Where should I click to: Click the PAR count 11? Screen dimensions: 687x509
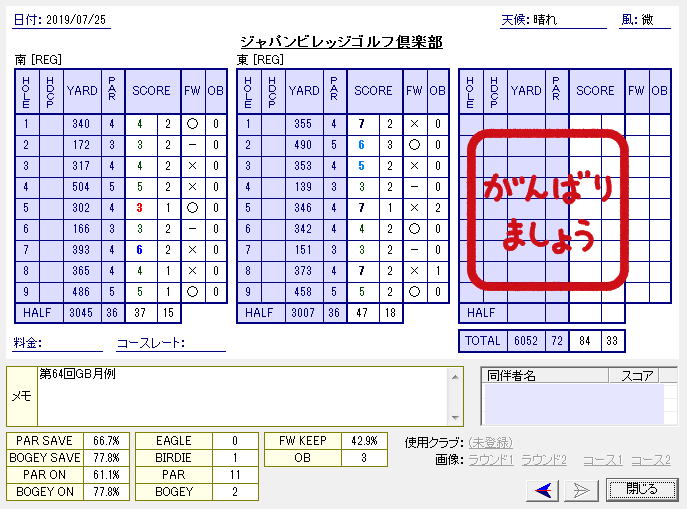235,475
